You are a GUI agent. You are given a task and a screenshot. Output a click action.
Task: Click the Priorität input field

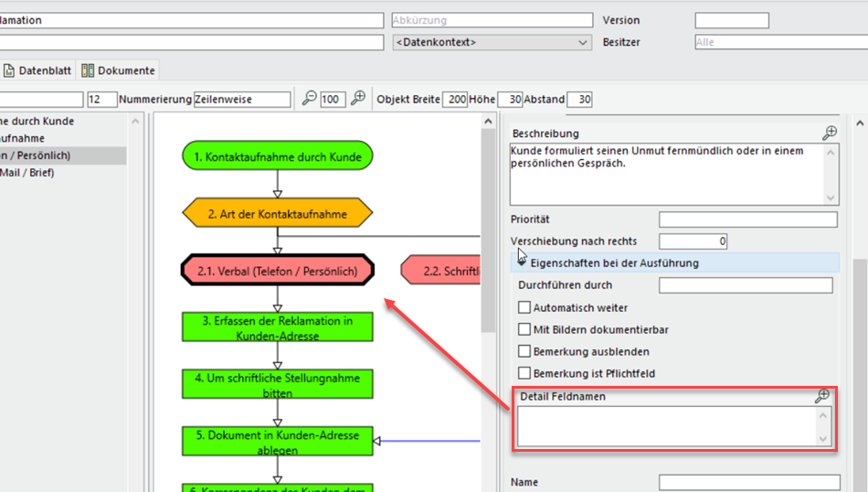(747, 219)
